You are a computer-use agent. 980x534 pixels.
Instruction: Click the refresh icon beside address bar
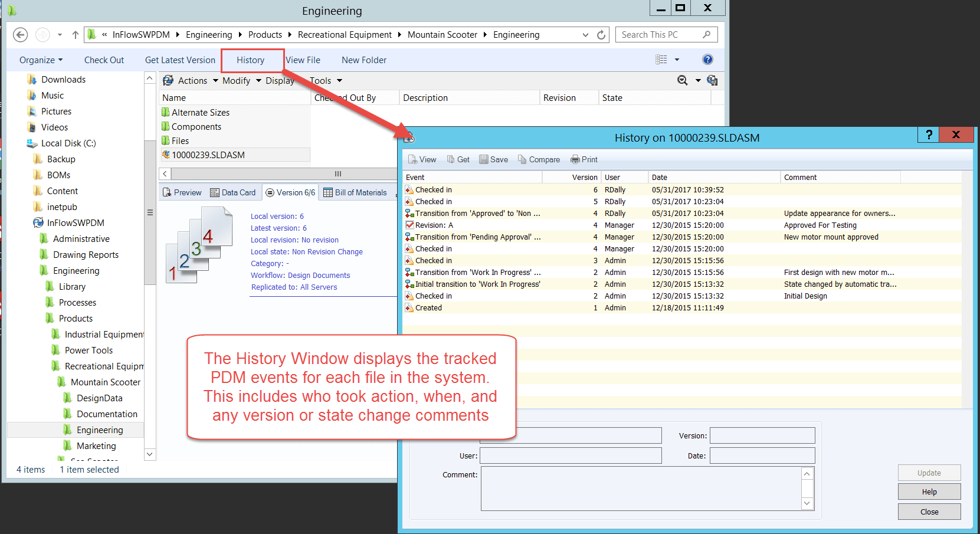pyautogui.click(x=601, y=35)
